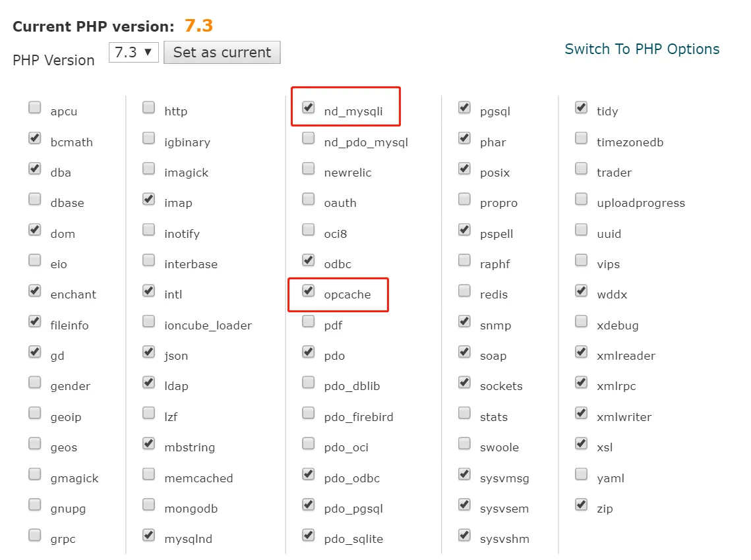Disable the pdo_sqlite extension
Viewport: 751px width, 560px height.
coord(307,535)
